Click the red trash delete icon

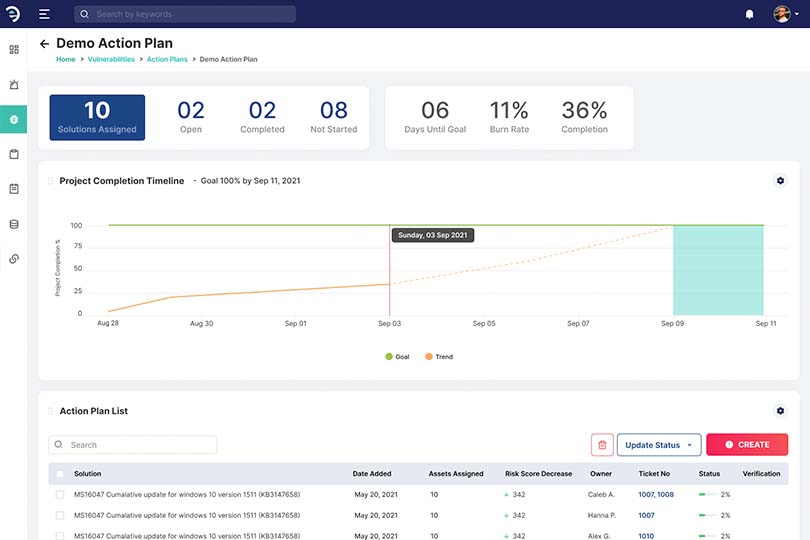[x=601, y=445]
